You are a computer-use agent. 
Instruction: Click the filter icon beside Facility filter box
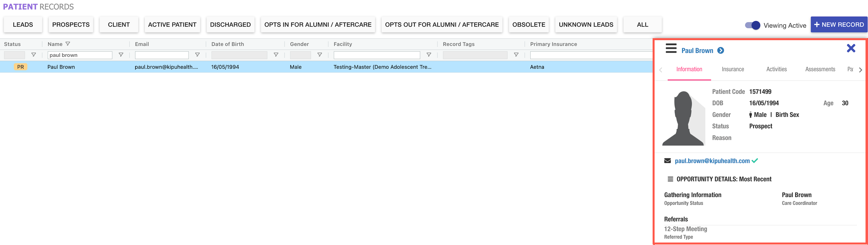coord(429,55)
